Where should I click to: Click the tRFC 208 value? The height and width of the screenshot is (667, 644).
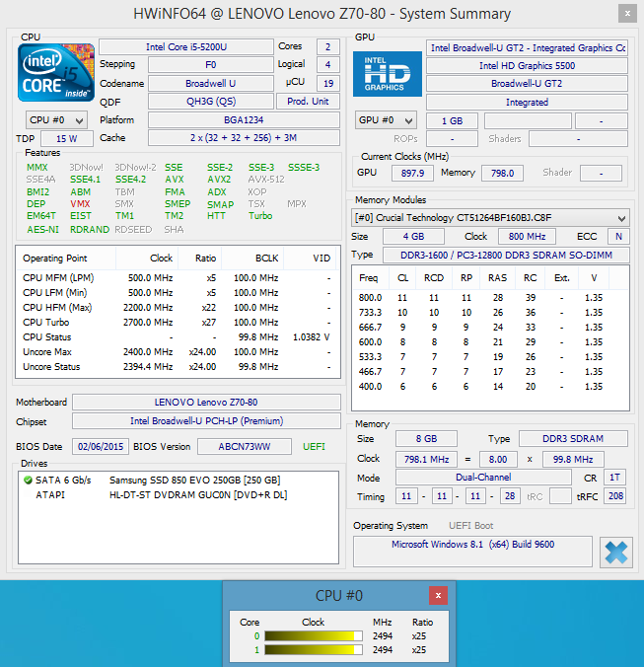pos(615,496)
